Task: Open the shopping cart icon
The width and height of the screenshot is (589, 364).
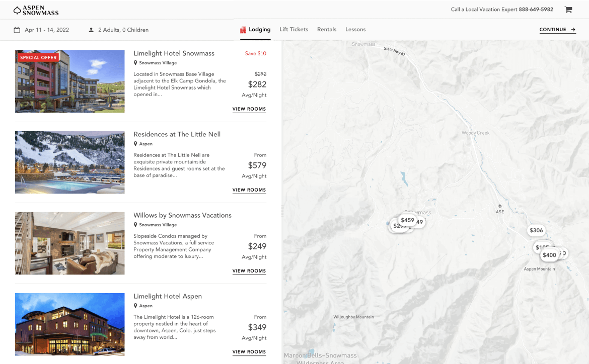Action: point(568,10)
